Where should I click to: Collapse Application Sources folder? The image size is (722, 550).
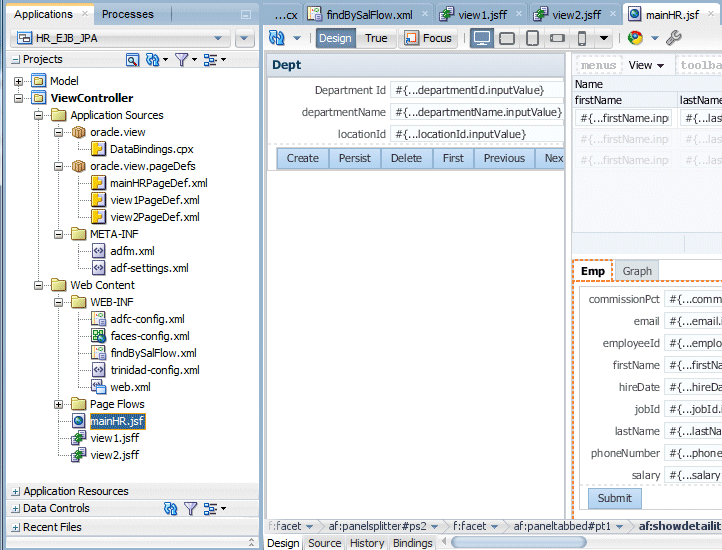coord(39,116)
